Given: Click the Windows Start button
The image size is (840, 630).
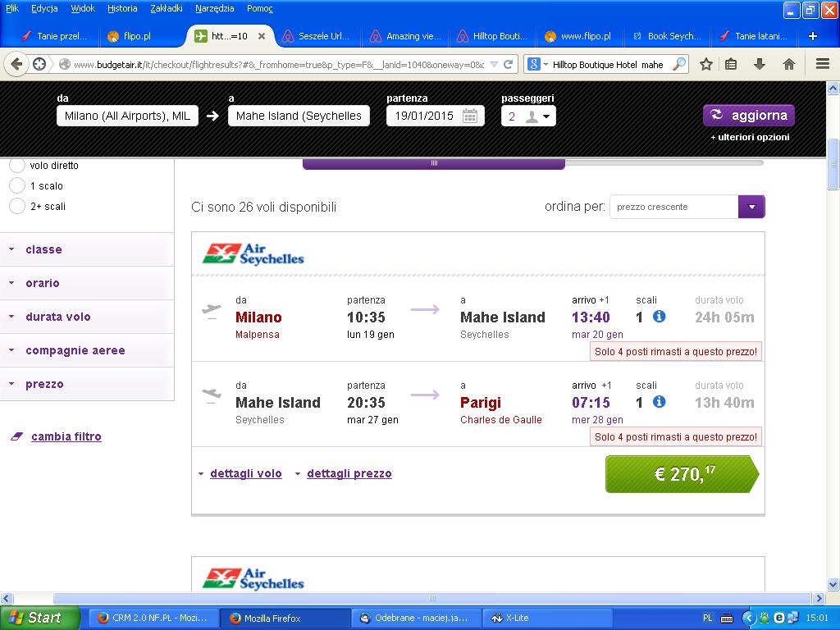Looking at the screenshot, I should point(39,618).
